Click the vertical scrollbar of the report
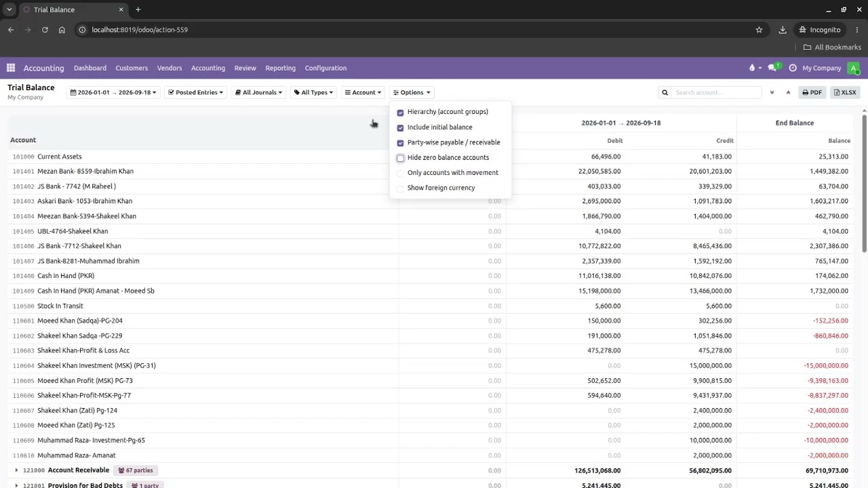 (864, 183)
